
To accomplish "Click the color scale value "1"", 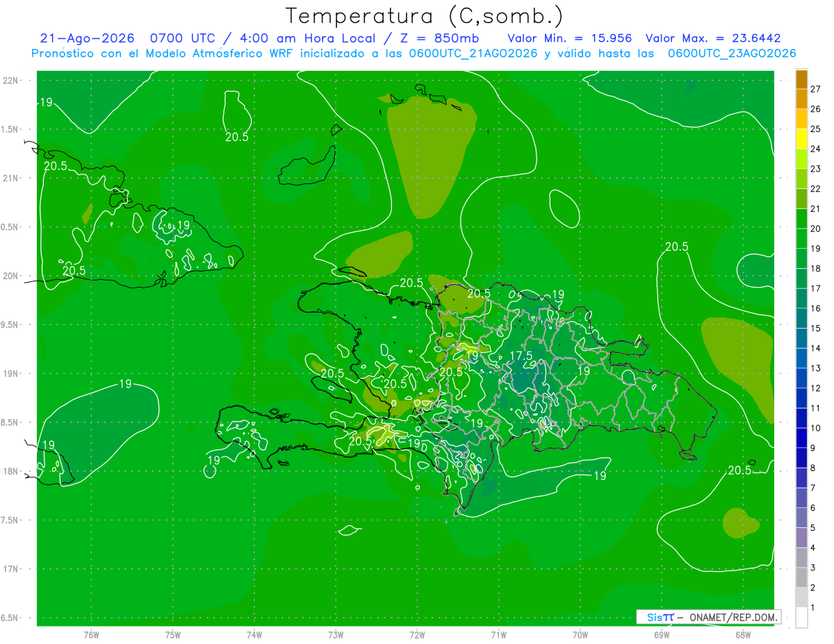I will pos(813,608).
